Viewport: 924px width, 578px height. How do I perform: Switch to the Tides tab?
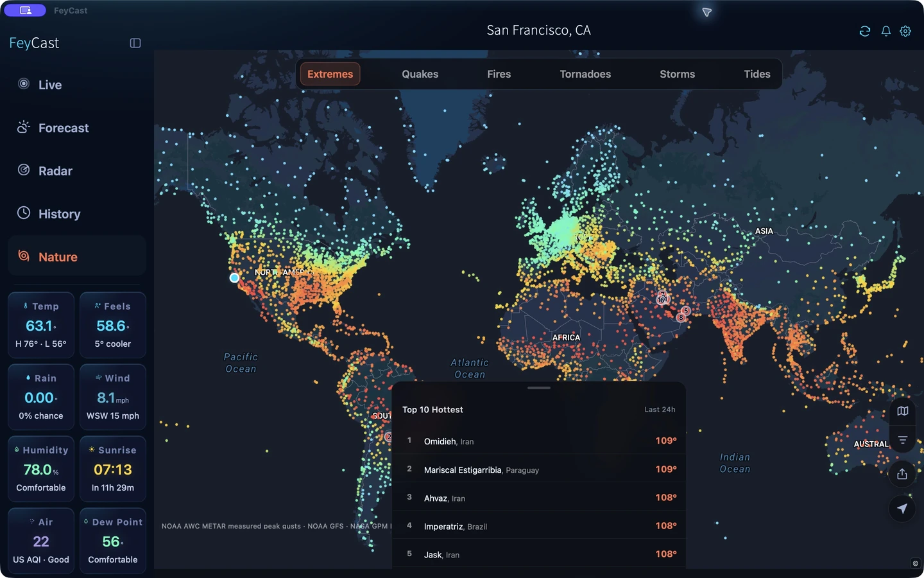point(757,74)
